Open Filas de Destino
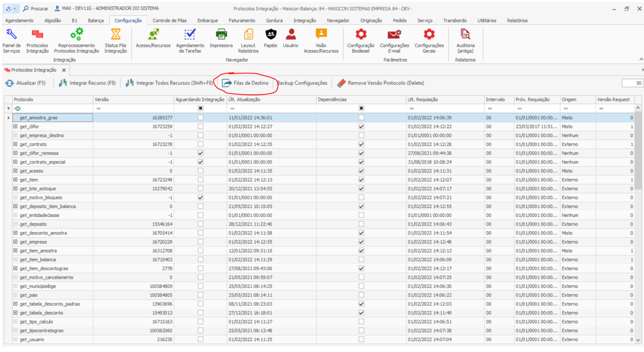This screenshot has width=644, height=352. tap(245, 83)
